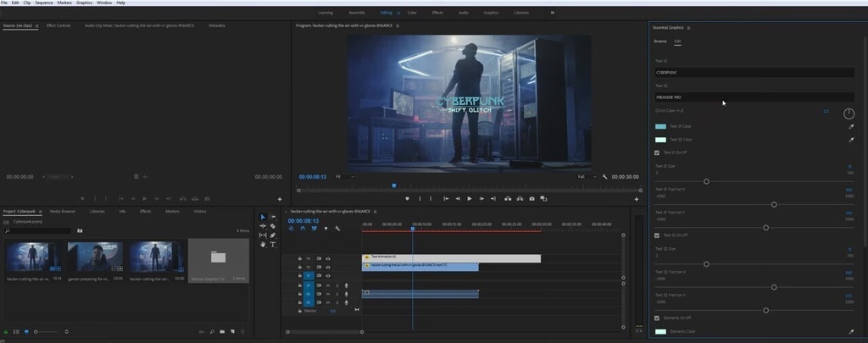Select the Text Animation clip on timeline
This screenshot has height=343, width=868.
(x=451, y=258)
